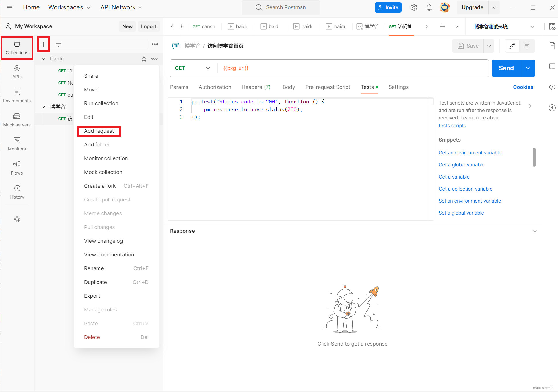Switch to the Pre-request Script tab

click(328, 87)
